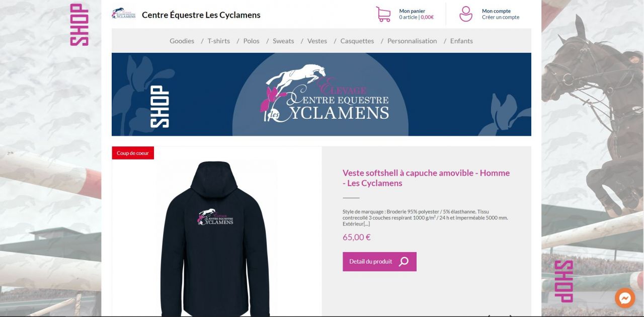The image size is (644, 317).
Task: Open the shopping cart icon
Action: [383, 14]
